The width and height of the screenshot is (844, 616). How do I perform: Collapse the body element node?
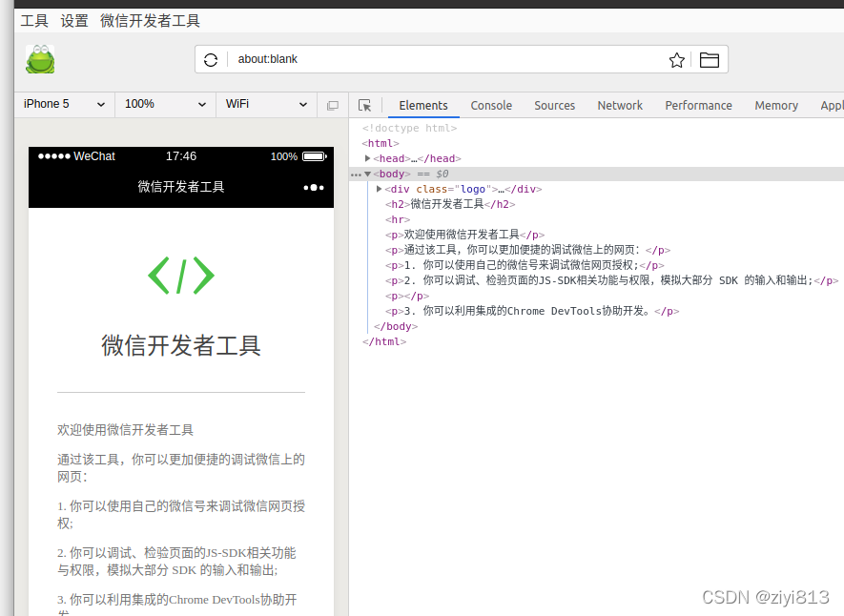click(x=367, y=174)
